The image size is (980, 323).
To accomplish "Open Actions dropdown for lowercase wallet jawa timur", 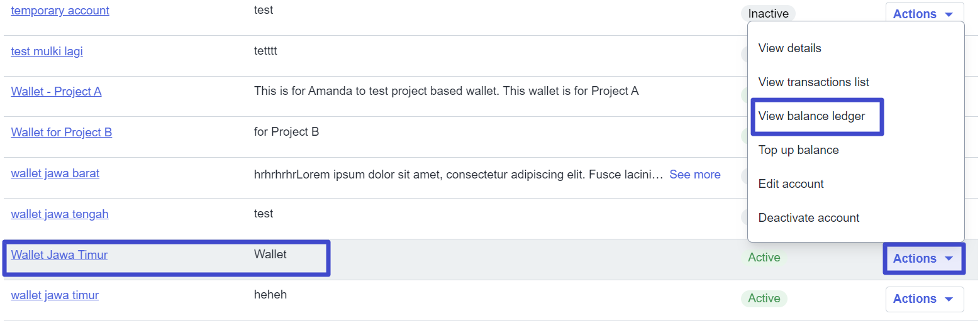I will 923,298.
